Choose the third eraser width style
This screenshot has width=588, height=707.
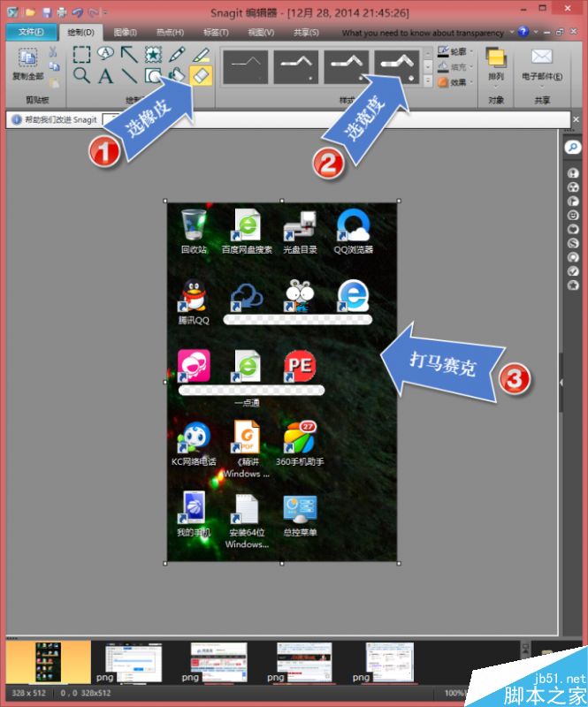pyautogui.click(x=346, y=67)
